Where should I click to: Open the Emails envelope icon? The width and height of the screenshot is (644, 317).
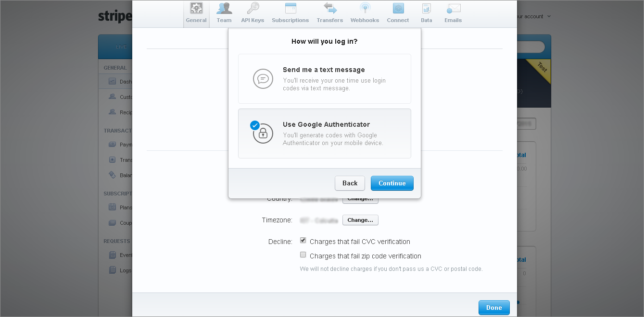[453, 8]
